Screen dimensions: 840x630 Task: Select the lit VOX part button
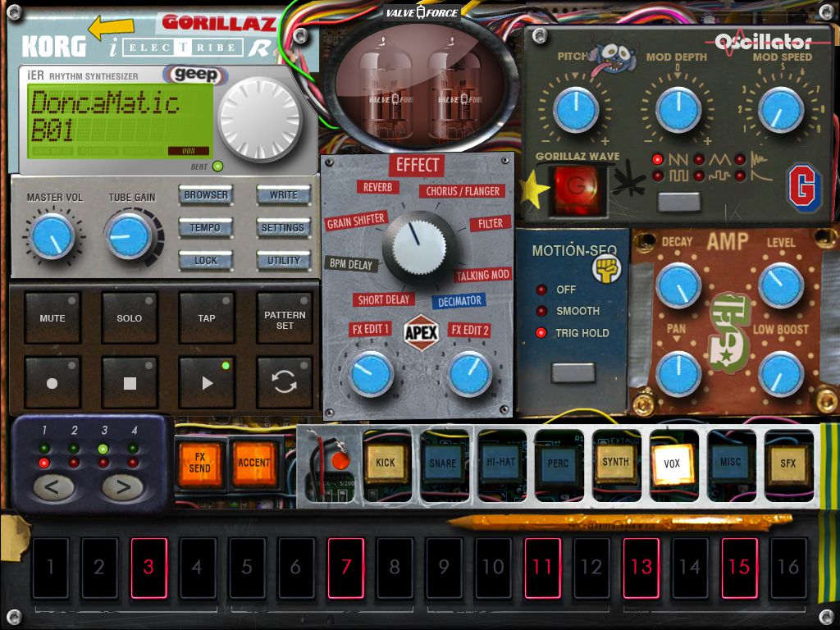[672, 463]
